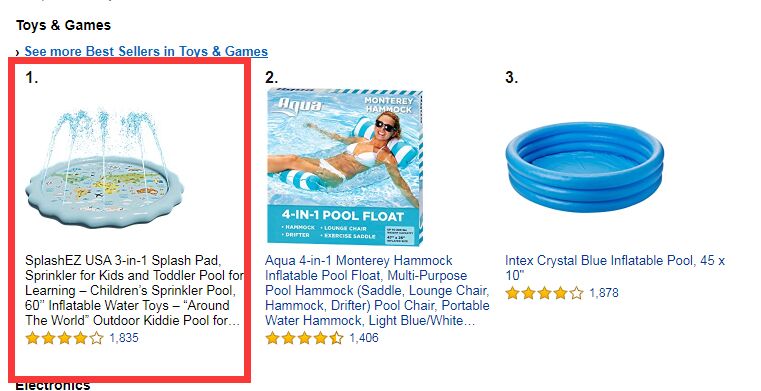
Task: Click the Intex blue inflatable pool image
Action: click(x=584, y=166)
